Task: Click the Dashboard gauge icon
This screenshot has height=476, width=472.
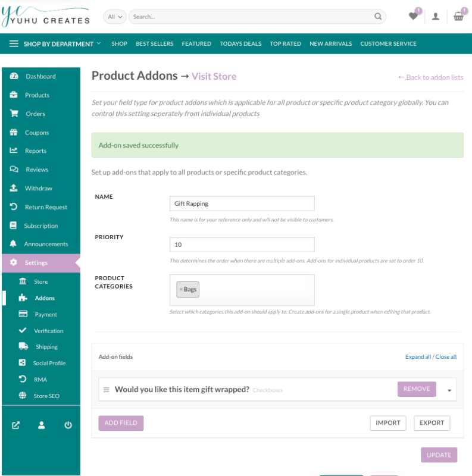Action: 14,76
